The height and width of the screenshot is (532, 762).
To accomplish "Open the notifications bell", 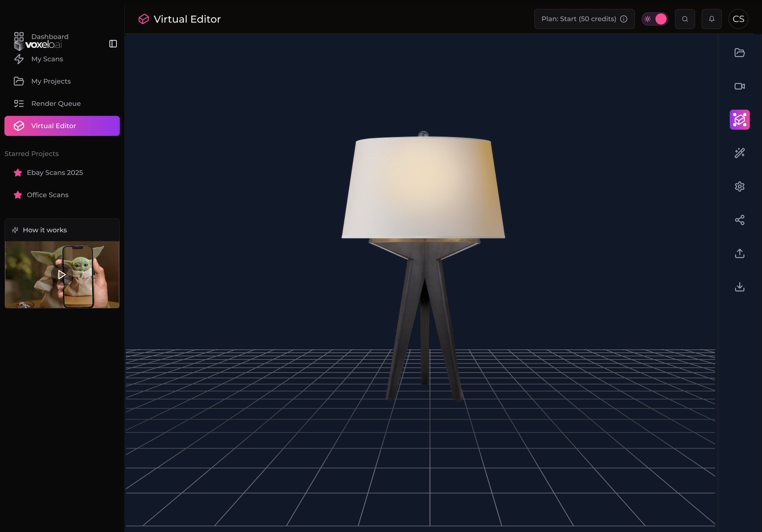I will [711, 19].
